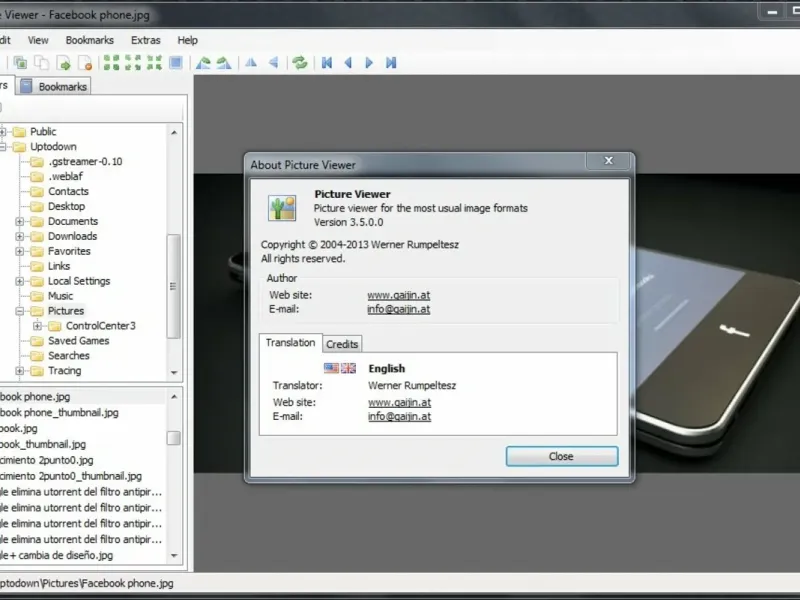Expand the Public folder node
Viewport: 800px width, 600px height.
pos(3,132)
